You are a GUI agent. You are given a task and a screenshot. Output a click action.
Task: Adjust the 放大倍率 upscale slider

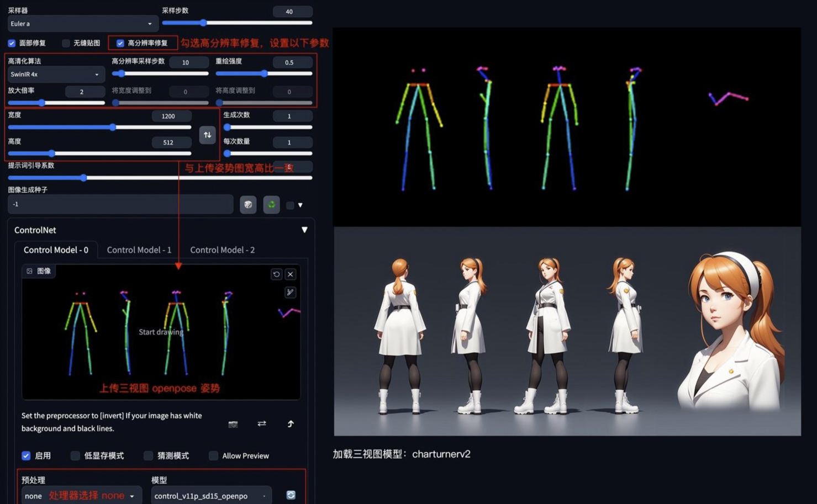(x=56, y=103)
